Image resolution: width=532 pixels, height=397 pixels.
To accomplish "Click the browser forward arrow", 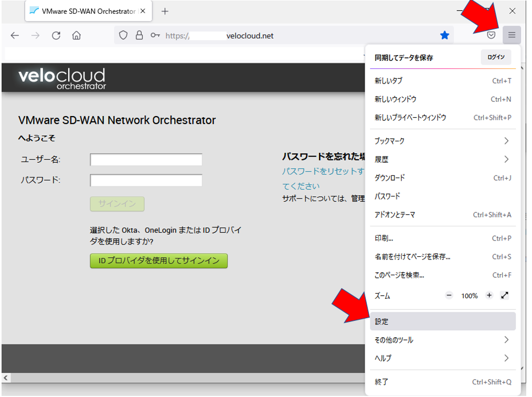I will point(35,35).
